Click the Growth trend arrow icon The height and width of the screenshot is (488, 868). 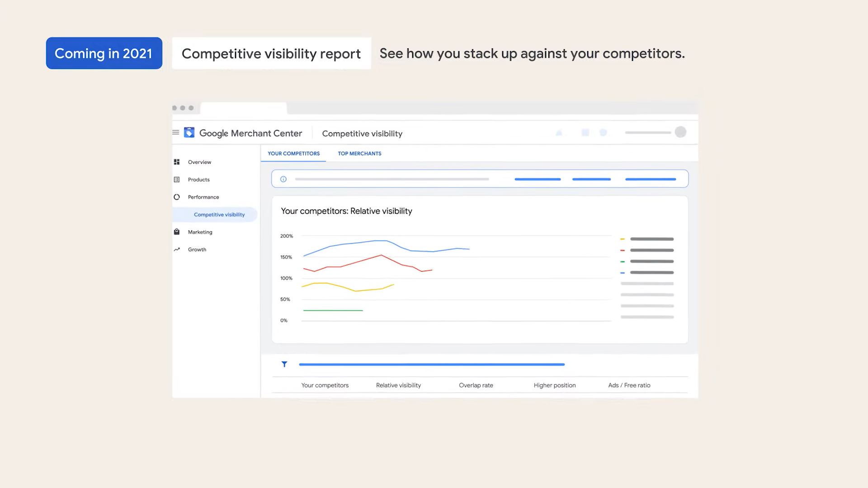(x=177, y=249)
